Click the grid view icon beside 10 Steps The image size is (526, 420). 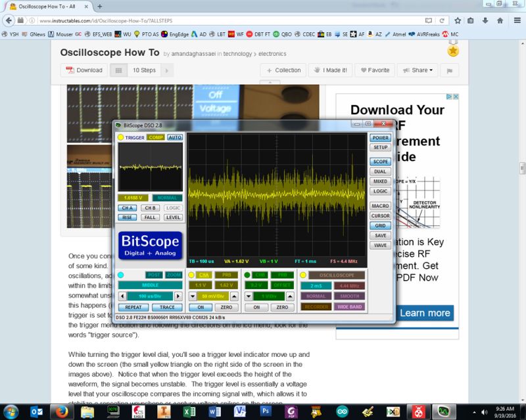pos(118,70)
